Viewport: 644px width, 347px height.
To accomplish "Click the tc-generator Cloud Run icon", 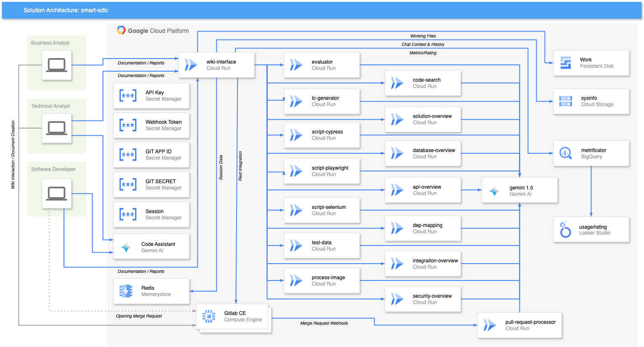I will tap(296, 101).
